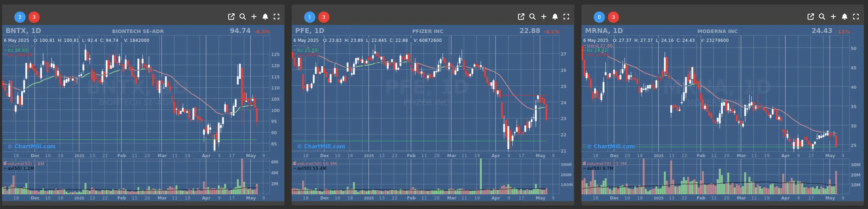The image size is (868, 209).
Task: Click the blue badge showing 2 on BNTX
Action: click(20, 17)
